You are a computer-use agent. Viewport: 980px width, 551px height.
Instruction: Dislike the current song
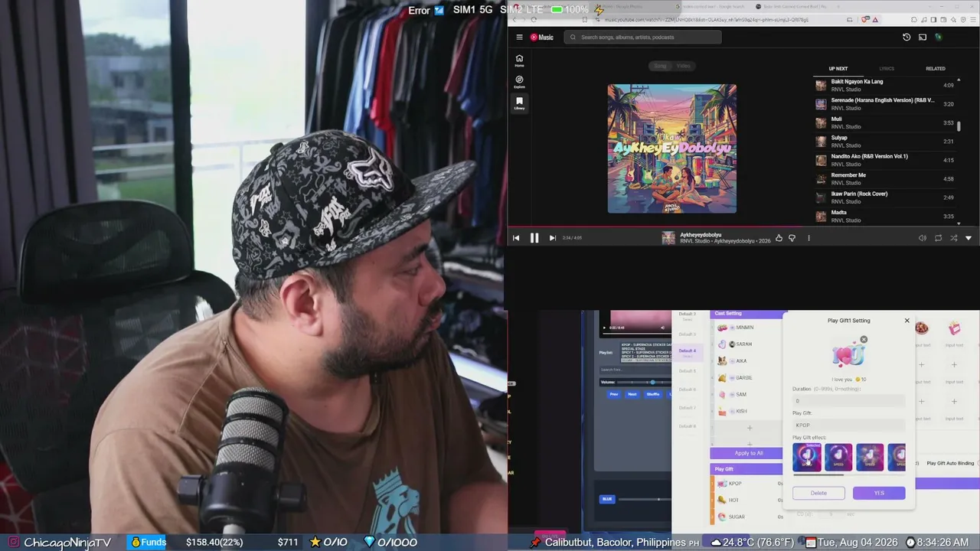(792, 238)
